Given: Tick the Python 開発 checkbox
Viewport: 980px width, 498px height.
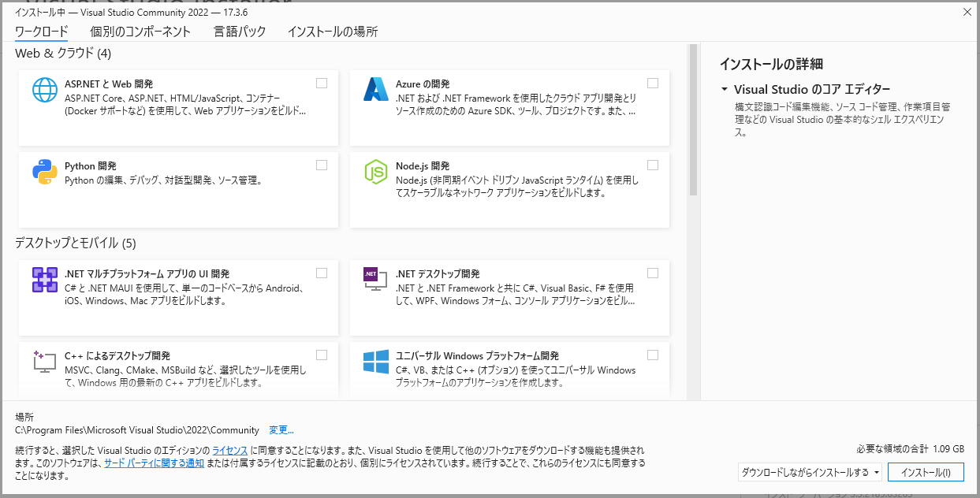Looking at the screenshot, I should click(x=322, y=165).
